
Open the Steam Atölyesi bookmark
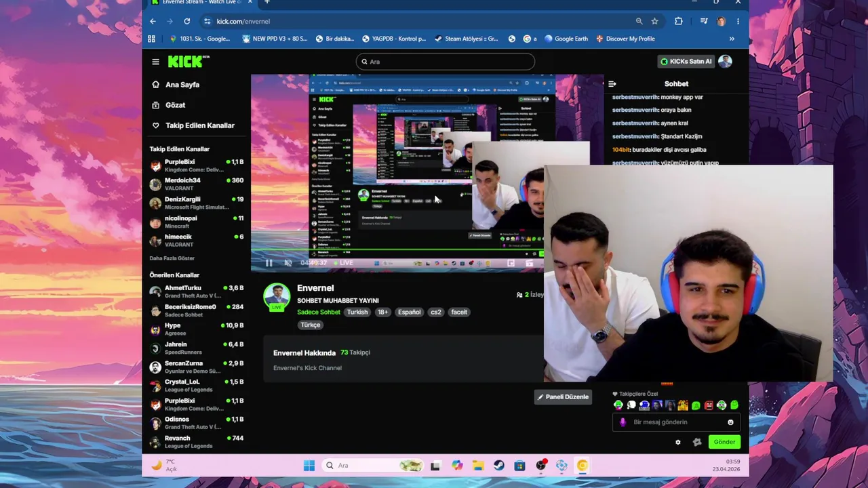click(467, 39)
